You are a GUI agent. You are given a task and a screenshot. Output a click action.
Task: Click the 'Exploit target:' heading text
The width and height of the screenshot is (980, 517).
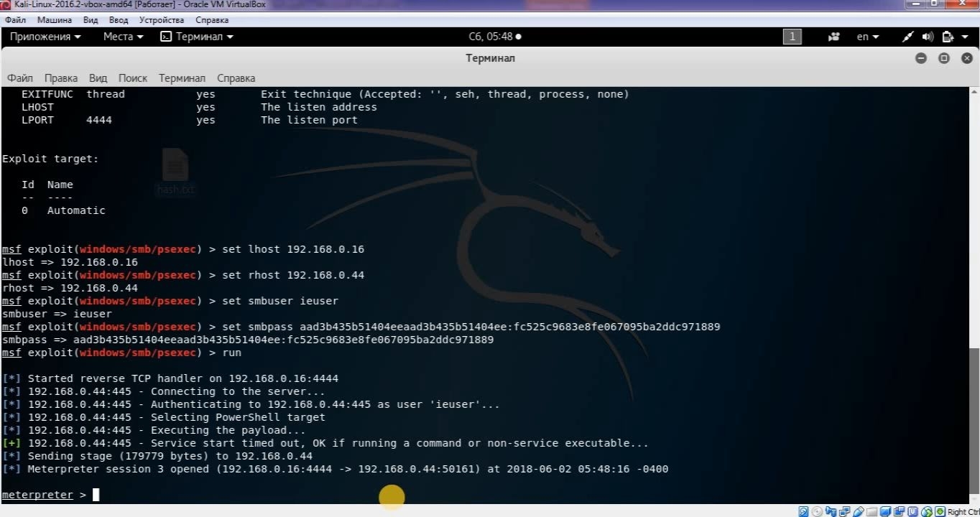50,159
